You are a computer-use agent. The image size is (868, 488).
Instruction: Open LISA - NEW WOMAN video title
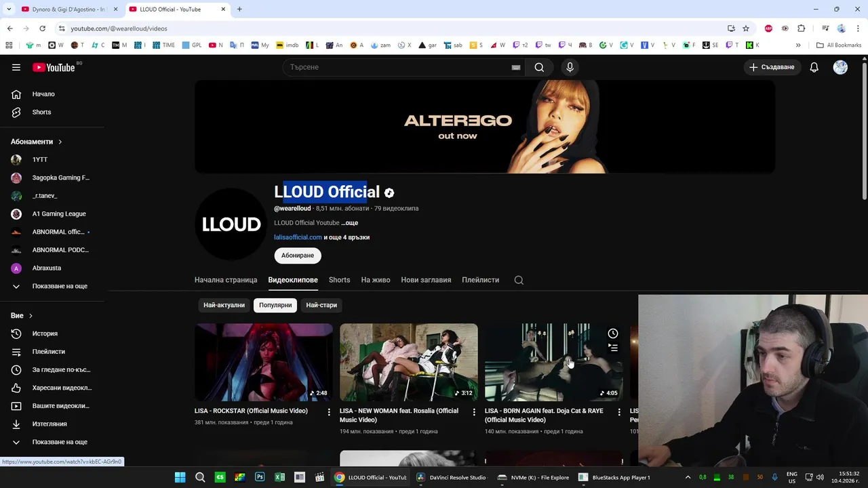(x=399, y=415)
